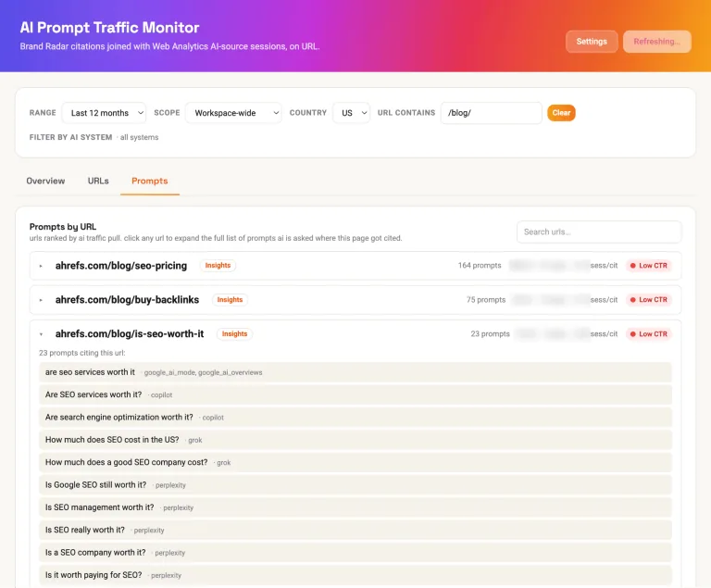Click 'google_ai_mode, google_ai_overviews' source label
711x588 pixels.
203,372
